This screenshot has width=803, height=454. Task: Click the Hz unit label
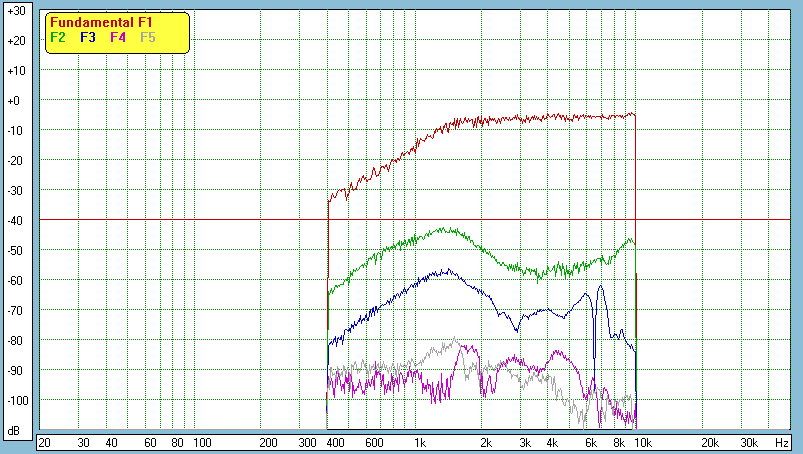pos(782,442)
